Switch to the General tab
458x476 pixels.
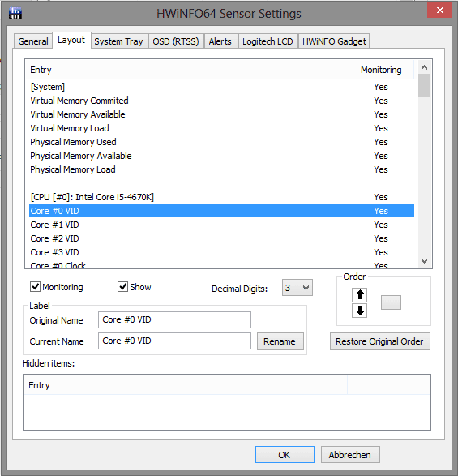33,41
